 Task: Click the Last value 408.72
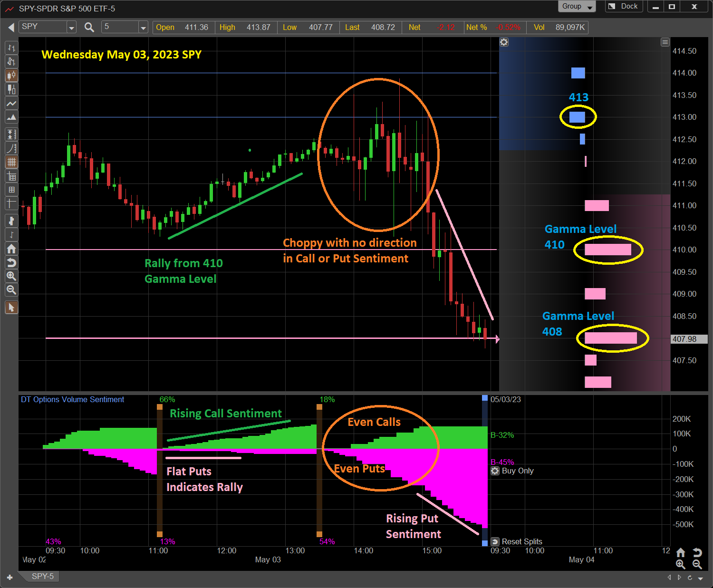pos(383,28)
